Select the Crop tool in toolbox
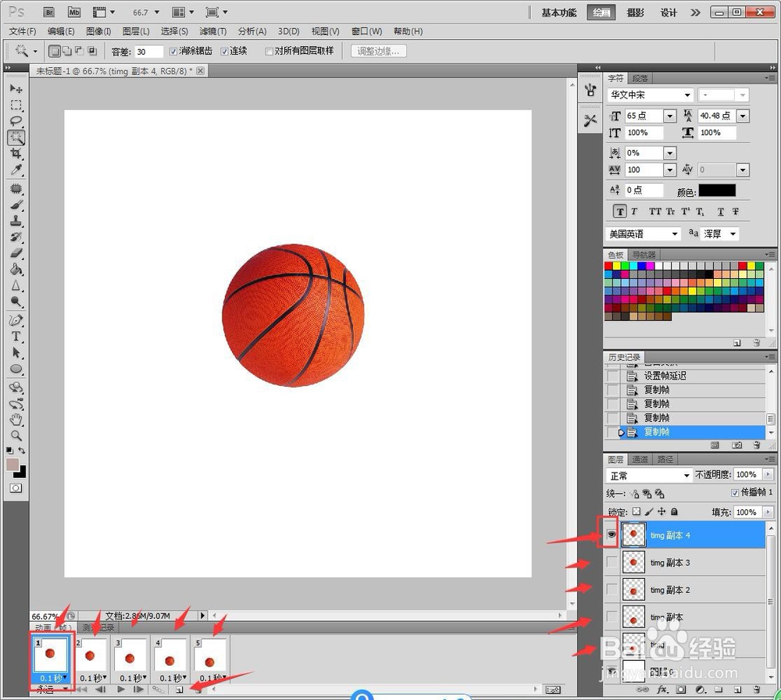781x700 pixels. point(16,154)
